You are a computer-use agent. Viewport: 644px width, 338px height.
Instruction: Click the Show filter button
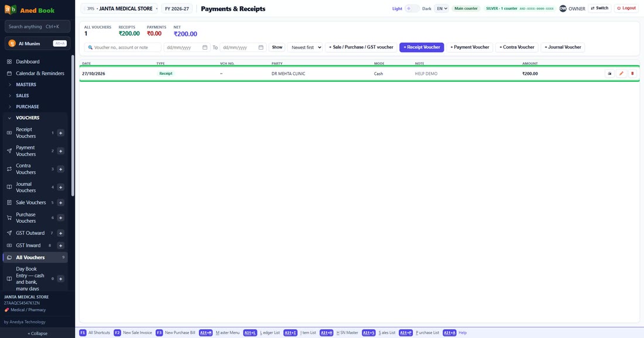[278, 47]
